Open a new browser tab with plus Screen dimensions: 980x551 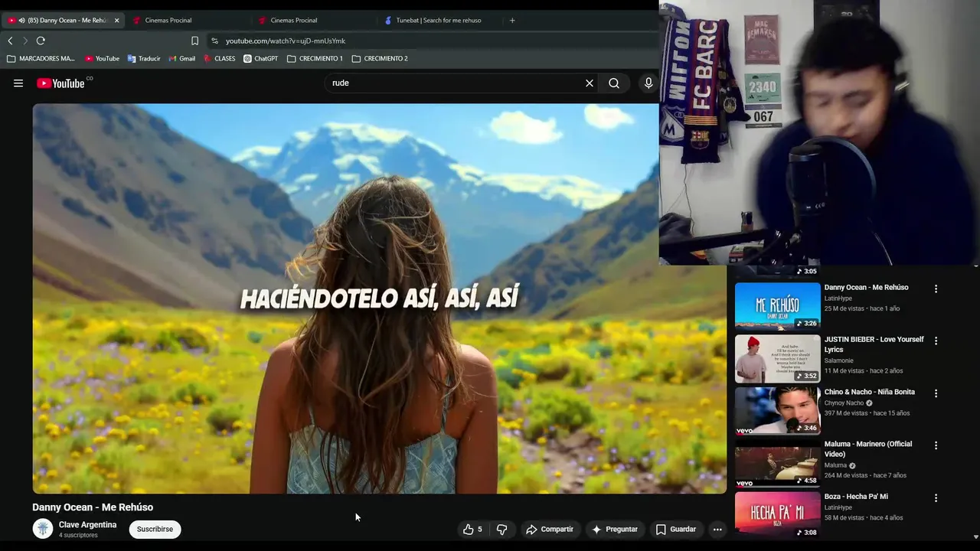pyautogui.click(x=512, y=20)
